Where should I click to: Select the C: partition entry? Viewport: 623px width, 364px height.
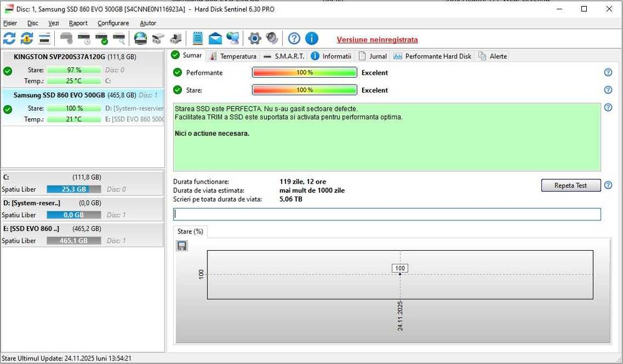[x=83, y=183]
